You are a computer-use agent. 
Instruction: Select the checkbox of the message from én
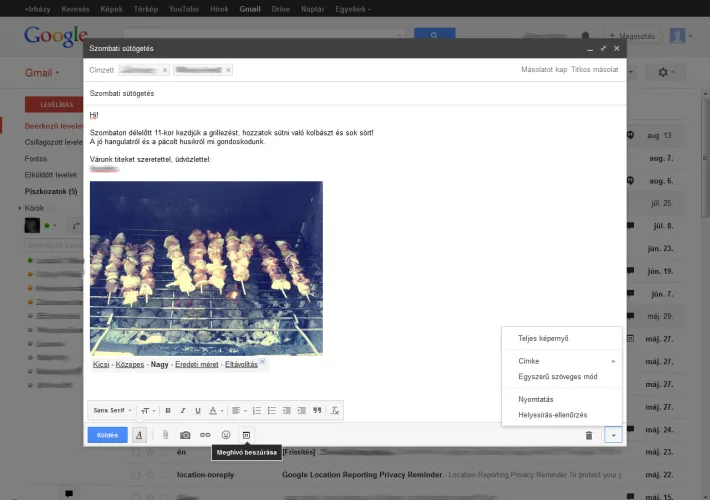click(136, 452)
